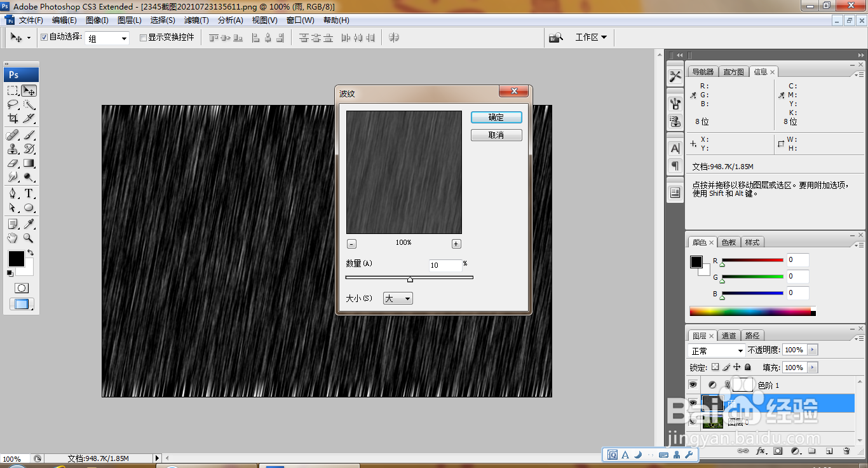
Task: Select the Move tool in toolbox
Action: pyautogui.click(x=29, y=91)
